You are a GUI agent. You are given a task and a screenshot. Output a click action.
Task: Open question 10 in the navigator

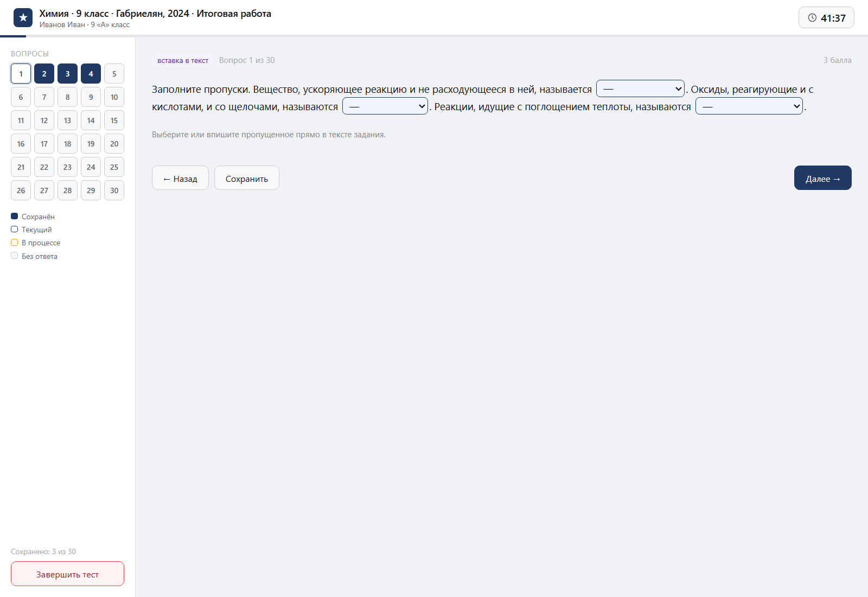point(114,97)
